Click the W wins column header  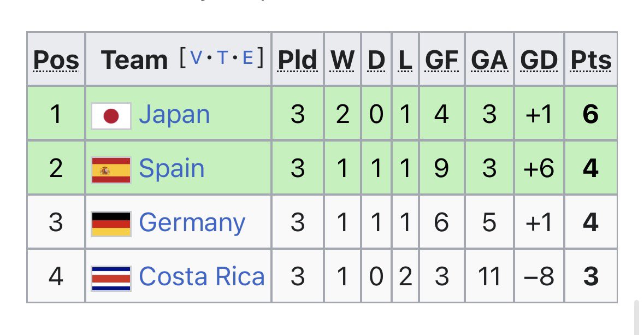coord(342,61)
